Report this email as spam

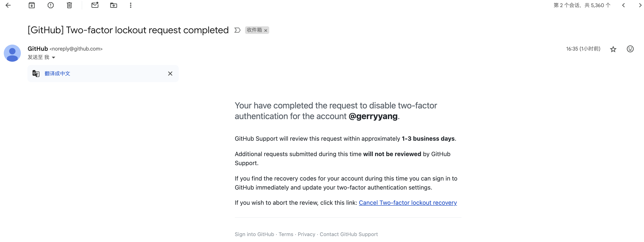click(50, 5)
